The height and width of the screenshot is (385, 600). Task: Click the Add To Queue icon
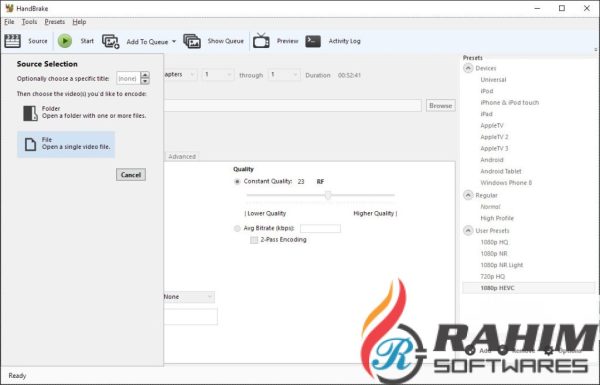(x=111, y=41)
